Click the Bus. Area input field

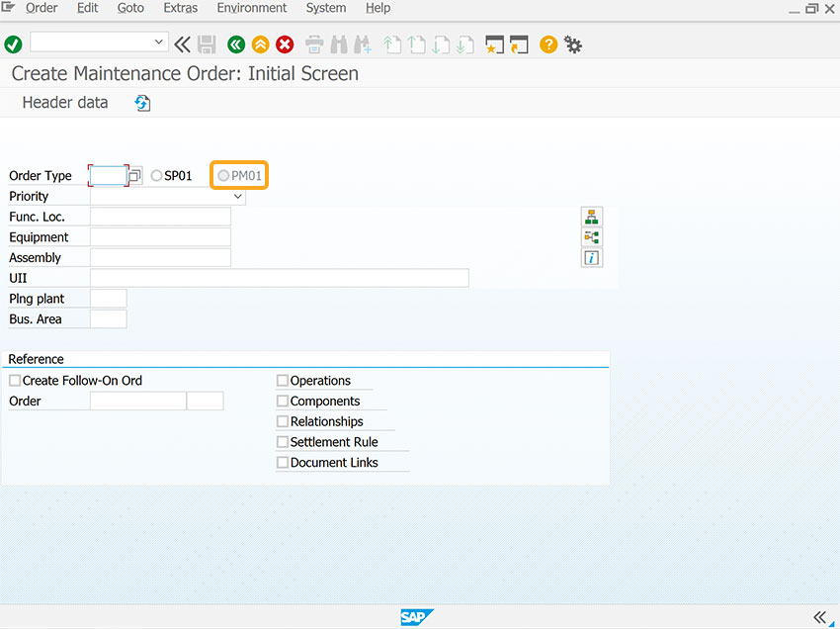tap(109, 319)
